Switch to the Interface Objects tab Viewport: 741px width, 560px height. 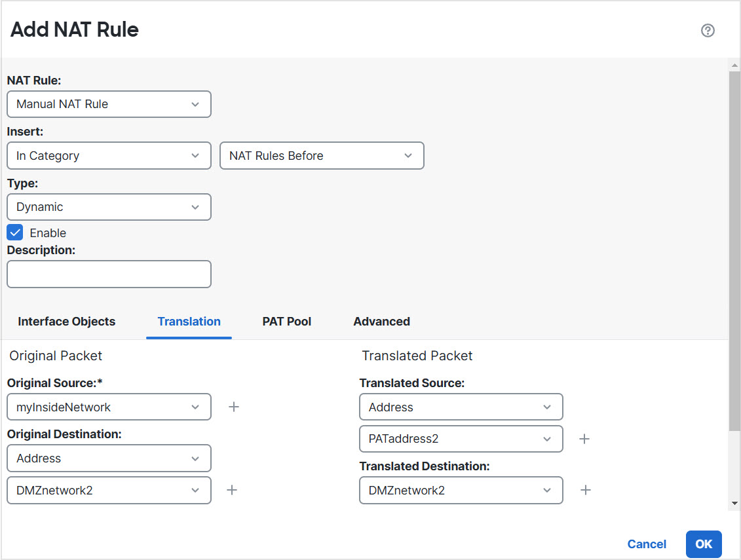[x=67, y=322]
